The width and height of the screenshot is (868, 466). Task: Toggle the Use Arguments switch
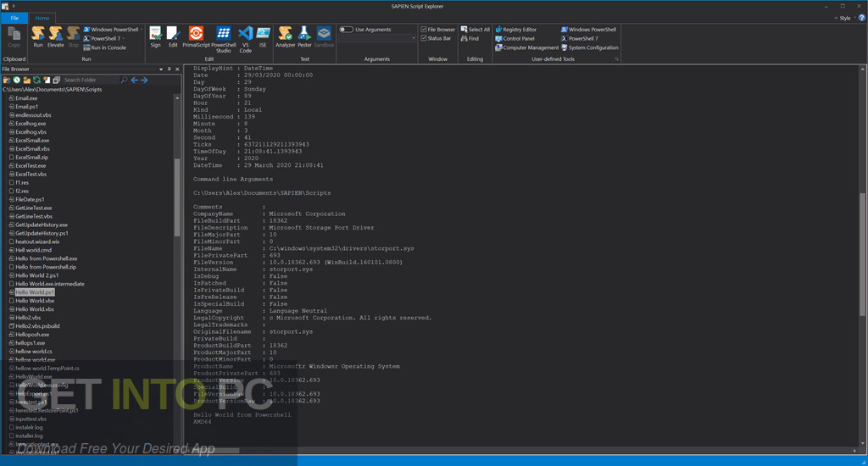(x=346, y=30)
